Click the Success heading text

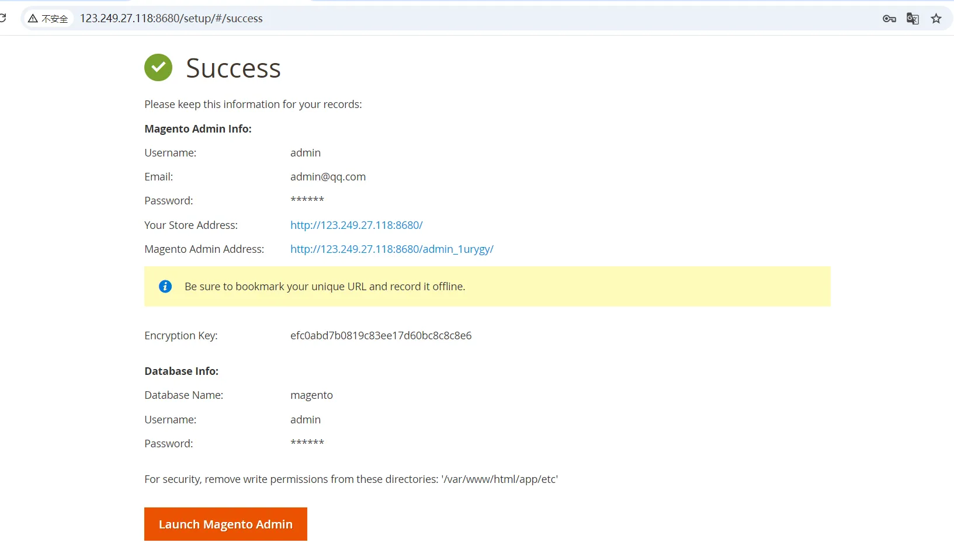click(x=233, y=68)
